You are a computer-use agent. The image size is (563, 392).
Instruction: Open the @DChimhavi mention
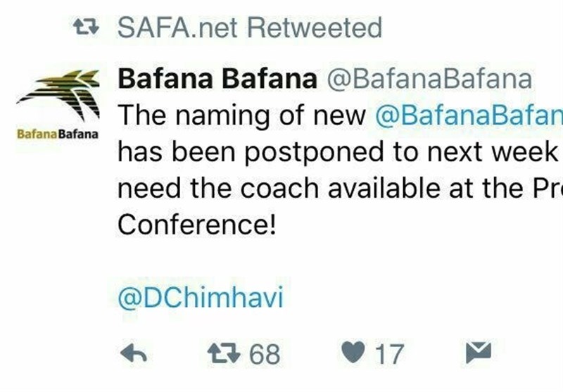[200, 298]
